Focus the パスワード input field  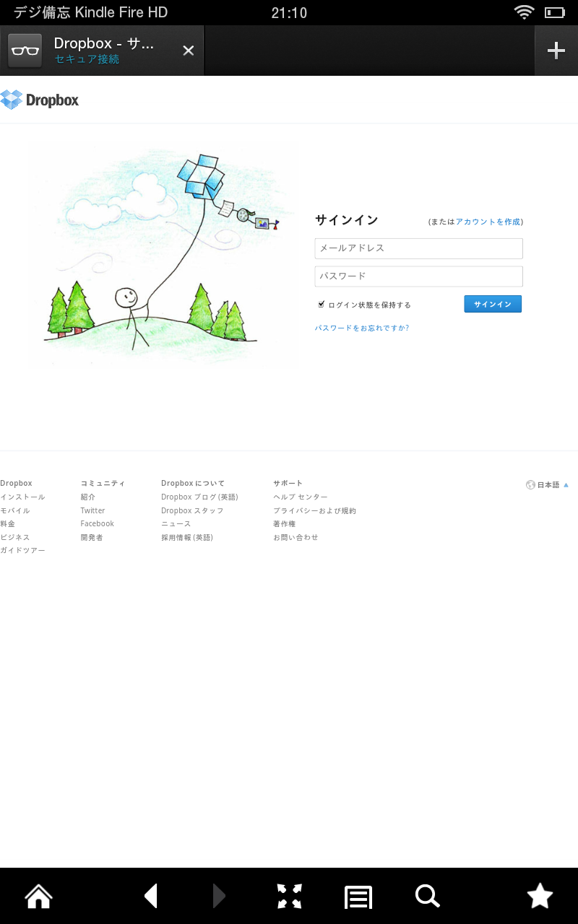tap(418, 276)
